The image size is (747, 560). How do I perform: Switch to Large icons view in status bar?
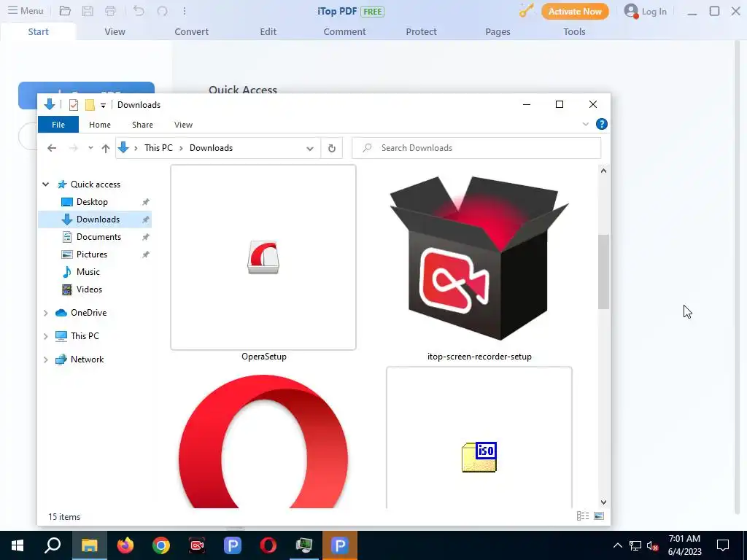coord(599,516)
